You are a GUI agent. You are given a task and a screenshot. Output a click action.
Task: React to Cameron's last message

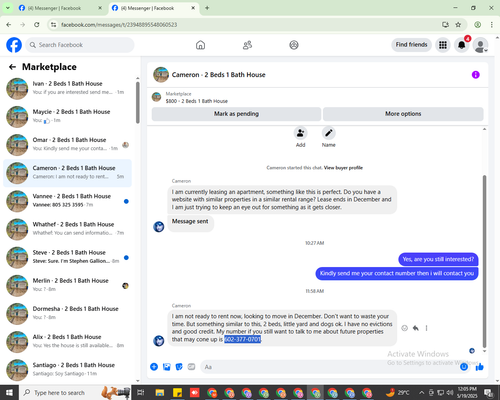pos(404,328)
